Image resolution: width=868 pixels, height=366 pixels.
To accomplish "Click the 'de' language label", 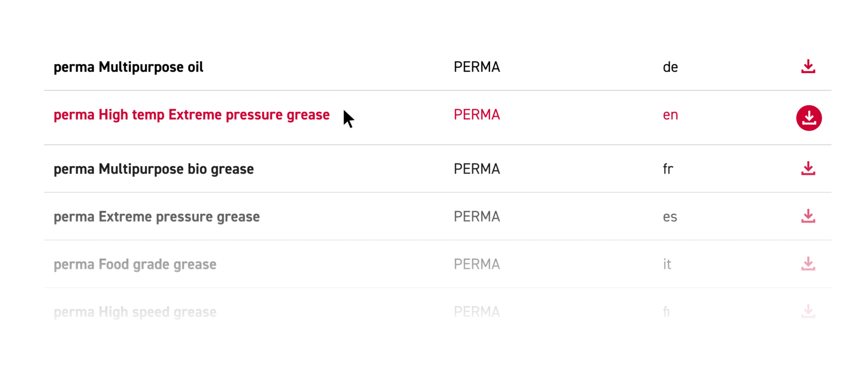I will coord(670,67).
